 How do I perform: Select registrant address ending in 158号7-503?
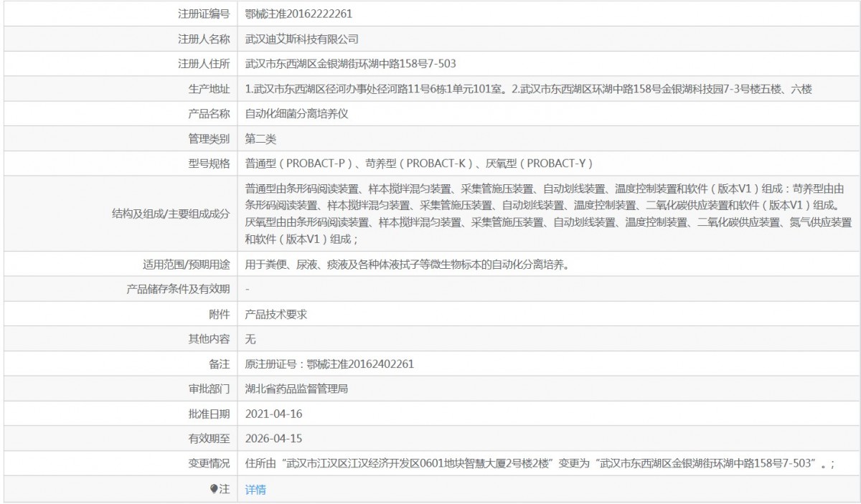tap(351, 64)
